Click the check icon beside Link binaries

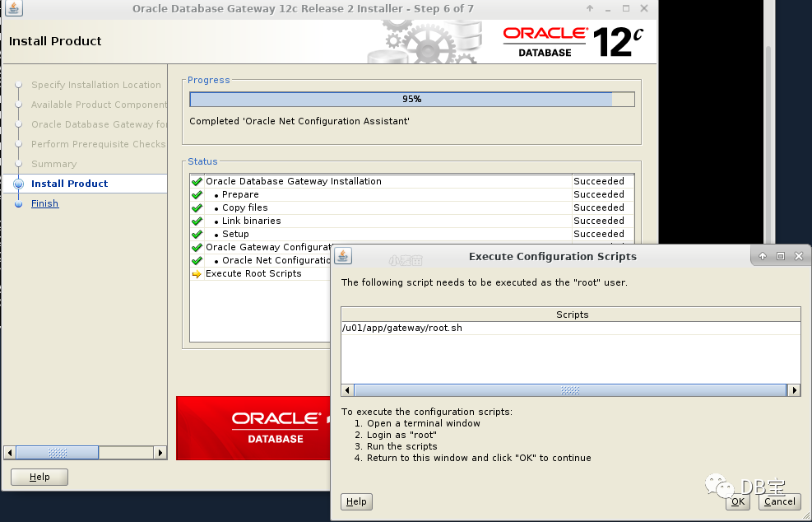pos(197,221)
